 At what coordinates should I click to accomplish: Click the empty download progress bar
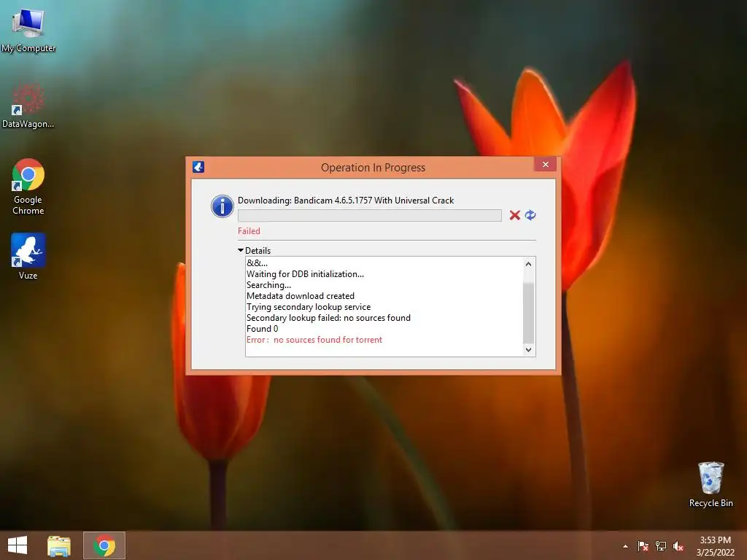coord(370,215)
